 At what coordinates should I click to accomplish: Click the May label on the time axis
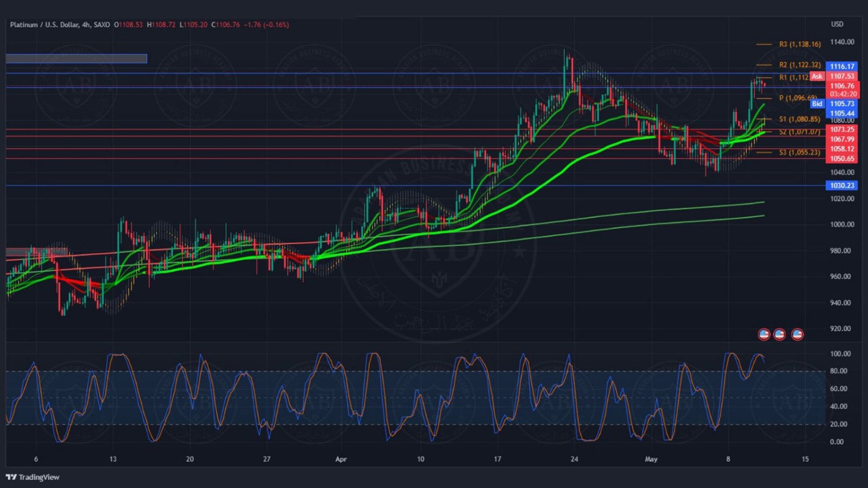point(651,459)
